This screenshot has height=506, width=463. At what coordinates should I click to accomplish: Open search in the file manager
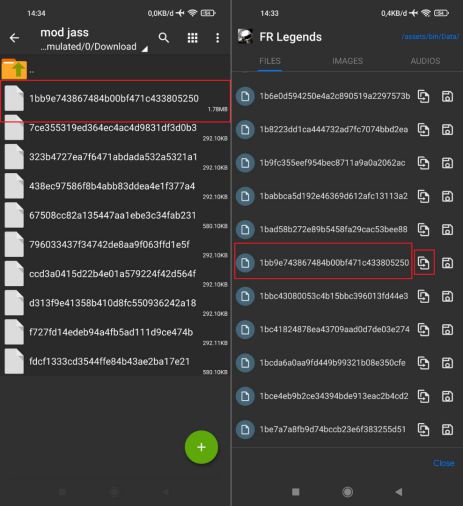click(x=163, y=38)
